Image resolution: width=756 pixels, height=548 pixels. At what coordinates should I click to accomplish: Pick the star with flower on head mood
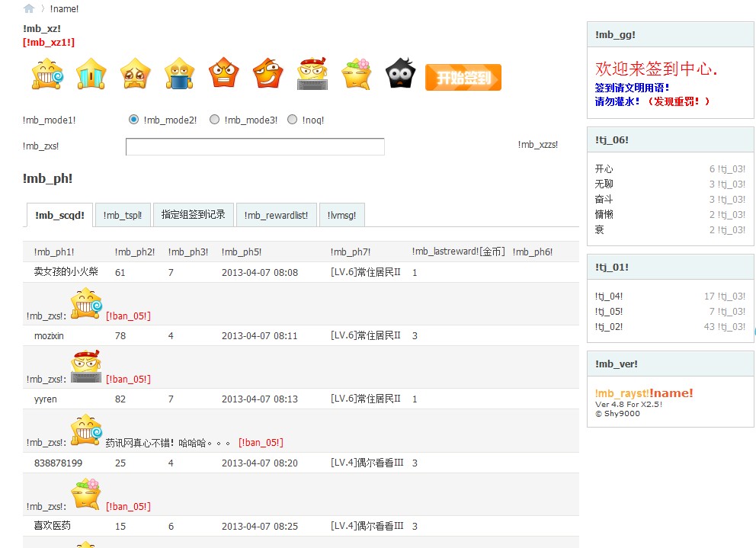357,74
